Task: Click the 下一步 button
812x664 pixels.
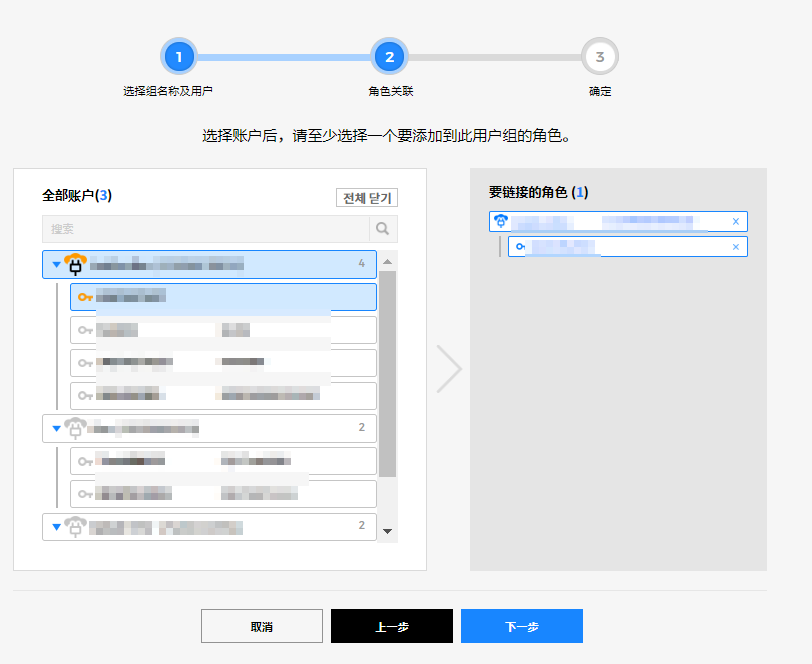Action: click(521, 626)
